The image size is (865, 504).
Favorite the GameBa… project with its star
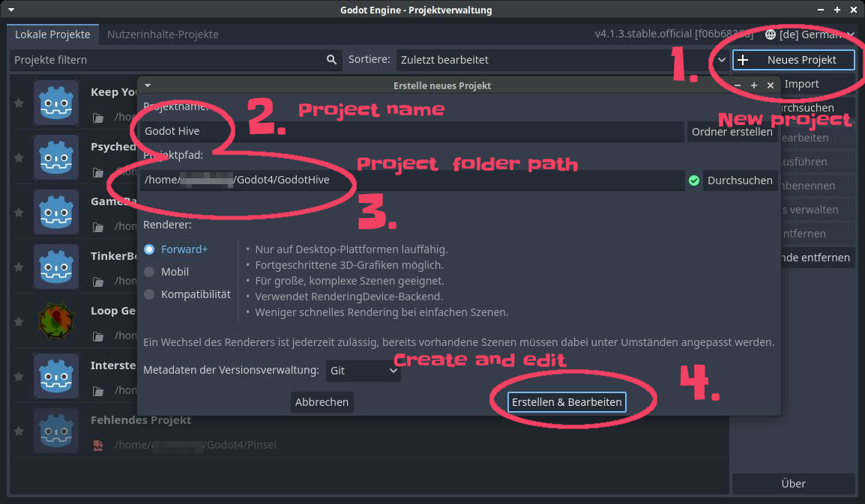click(x=19, y=212)
